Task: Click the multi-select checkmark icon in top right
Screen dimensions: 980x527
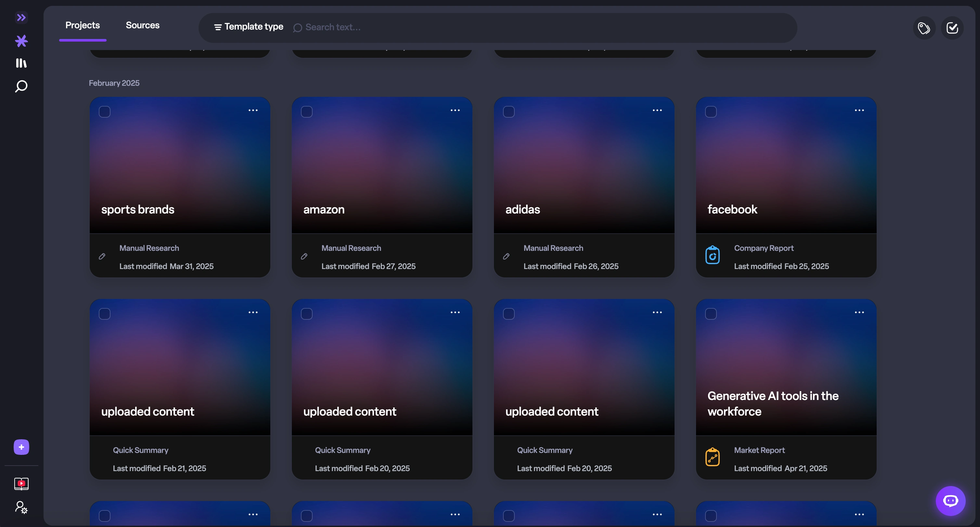Action: tap(952, 28)
